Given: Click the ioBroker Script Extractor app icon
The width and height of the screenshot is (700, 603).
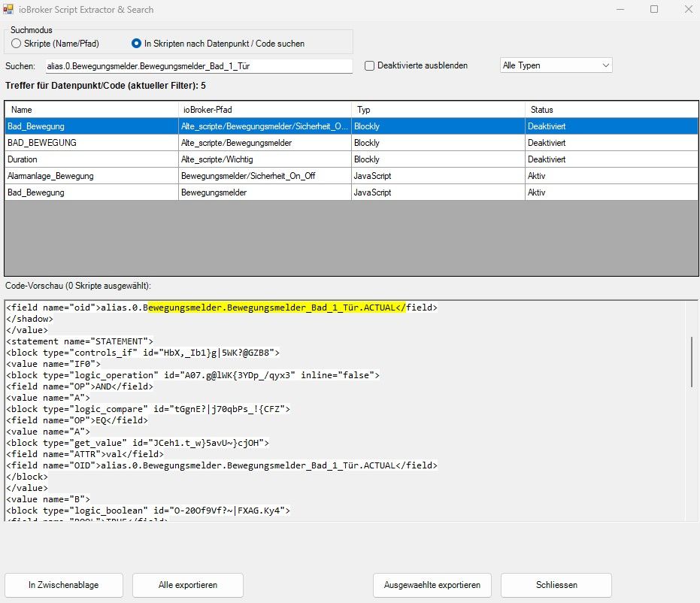Looking at the screenshot, I should pos(8,9).
